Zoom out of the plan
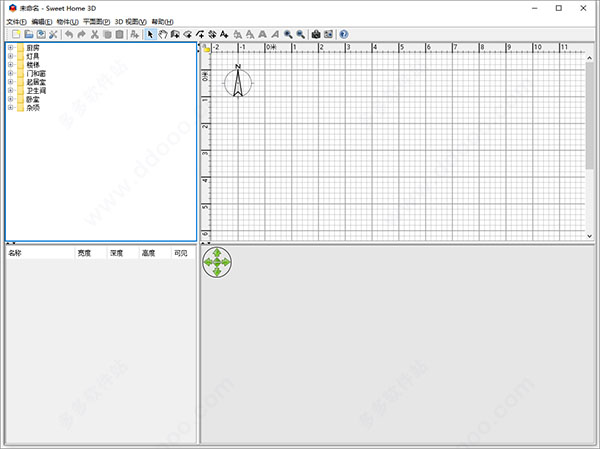600x449 pixels. 301,34
